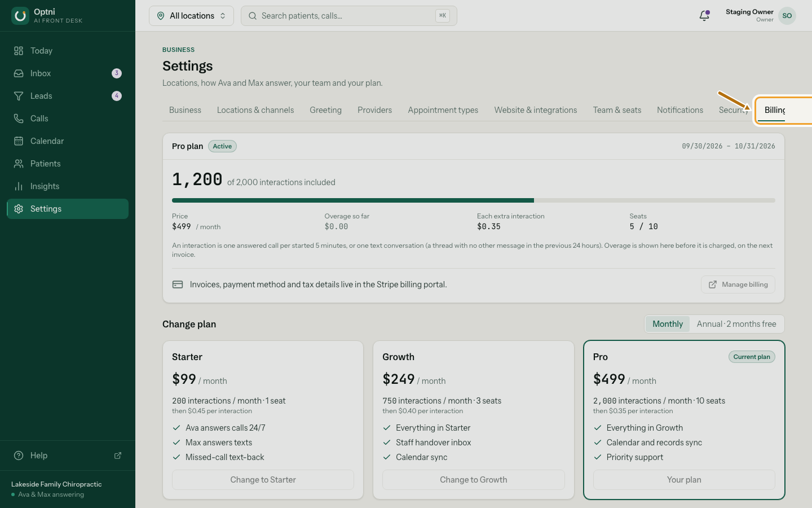
Task: Focus the Search patients, calls field
Action: [x=349, y=16]
